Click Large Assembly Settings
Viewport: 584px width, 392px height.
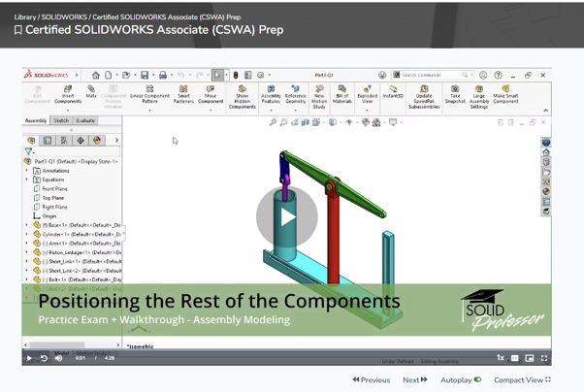[479, 97]
